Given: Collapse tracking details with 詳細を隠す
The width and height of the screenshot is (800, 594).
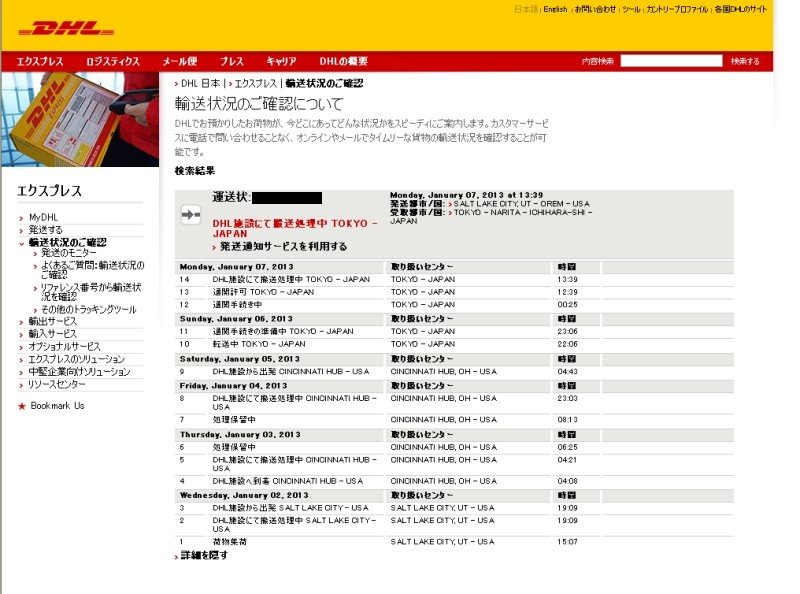Looking at the screenshot, I should click(x=204, y=555).
